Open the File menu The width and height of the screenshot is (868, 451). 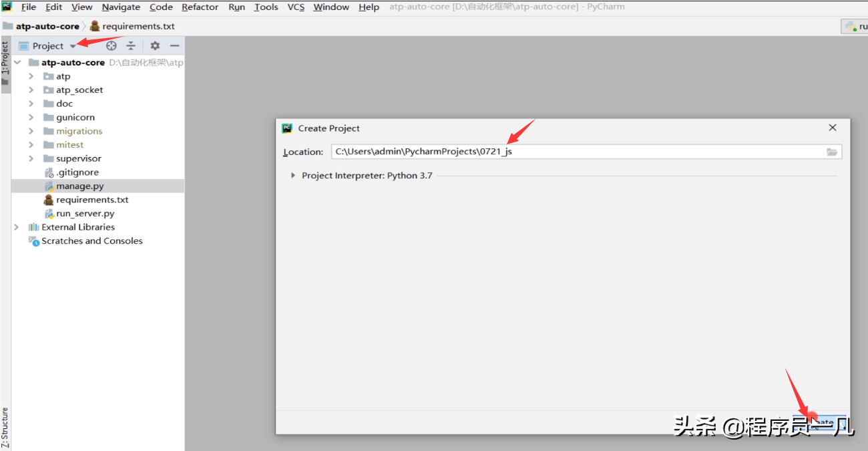tap(29, 7)
